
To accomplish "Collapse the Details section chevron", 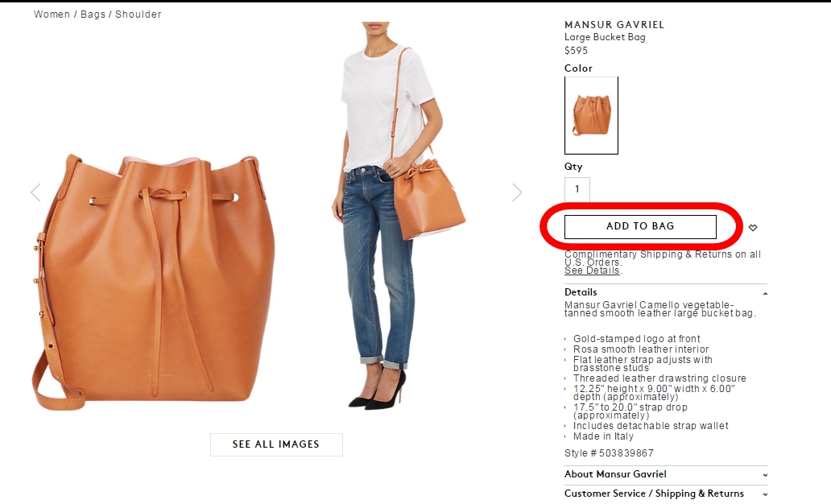I will (765, 294).
